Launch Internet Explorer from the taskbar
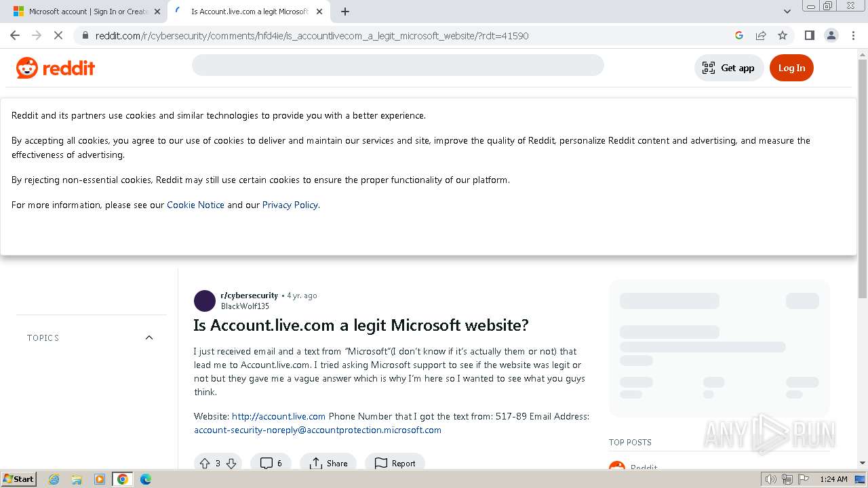The width and height of the screenshot is (868, 488). point(54,479)
